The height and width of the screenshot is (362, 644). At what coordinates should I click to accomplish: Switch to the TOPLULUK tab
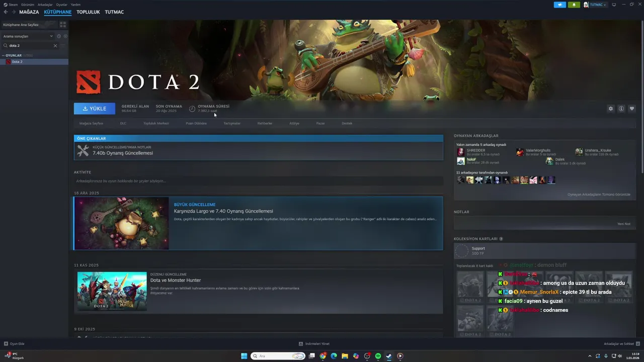click(x=88, y=12)
